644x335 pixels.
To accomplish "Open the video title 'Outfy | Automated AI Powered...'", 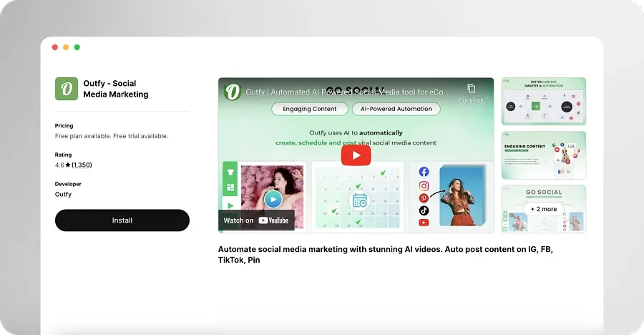I will pyautogui.click(x=347, y=92).
